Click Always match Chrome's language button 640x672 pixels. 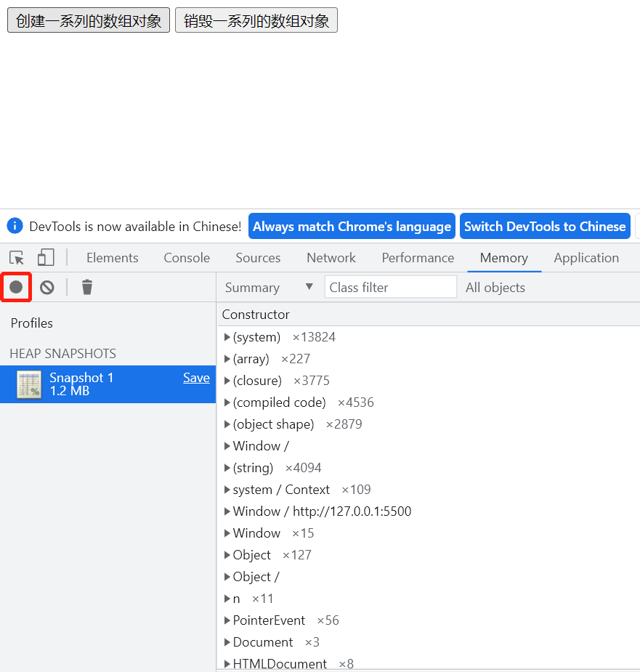(352, 227)
